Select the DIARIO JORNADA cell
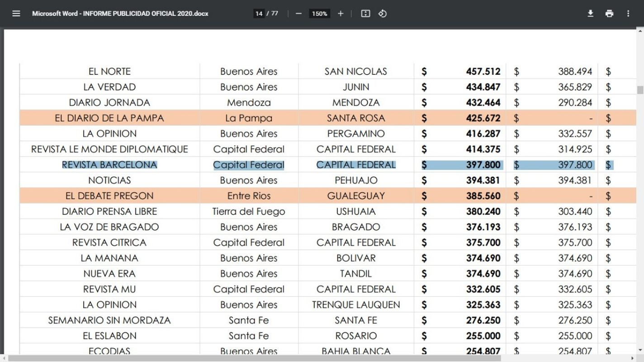The image size is (644, 362). (109, 103)
